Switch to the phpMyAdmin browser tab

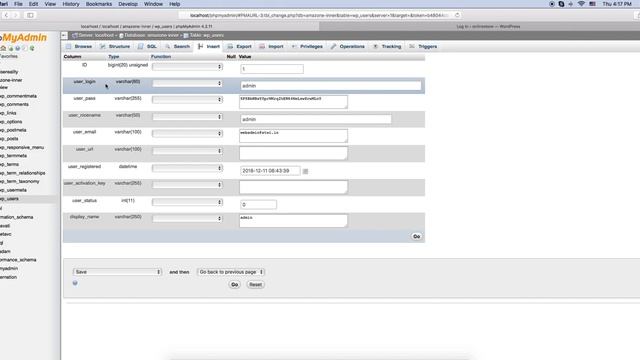pos(159,27)
